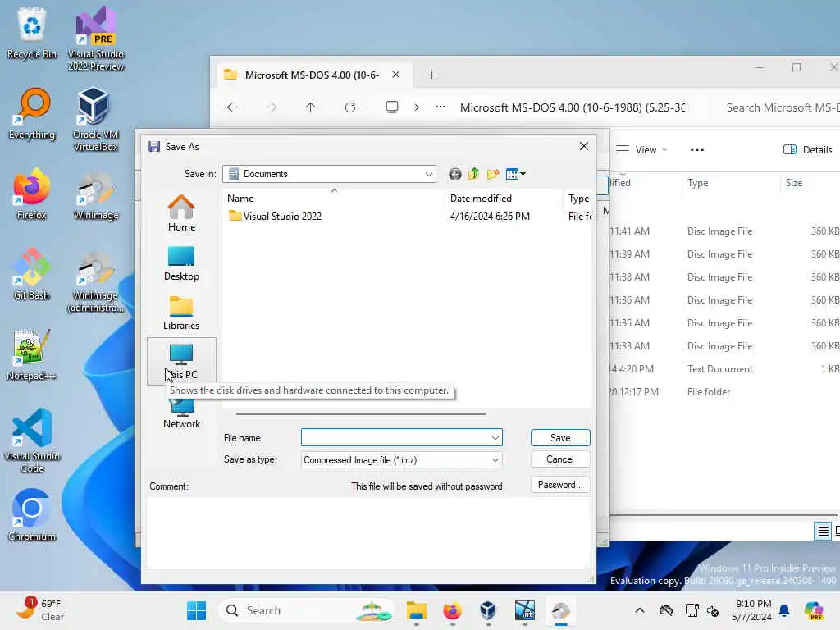840x630 pixels.
Task: Click the go-back icon in Save As toolbar
Action: (454, 174)
